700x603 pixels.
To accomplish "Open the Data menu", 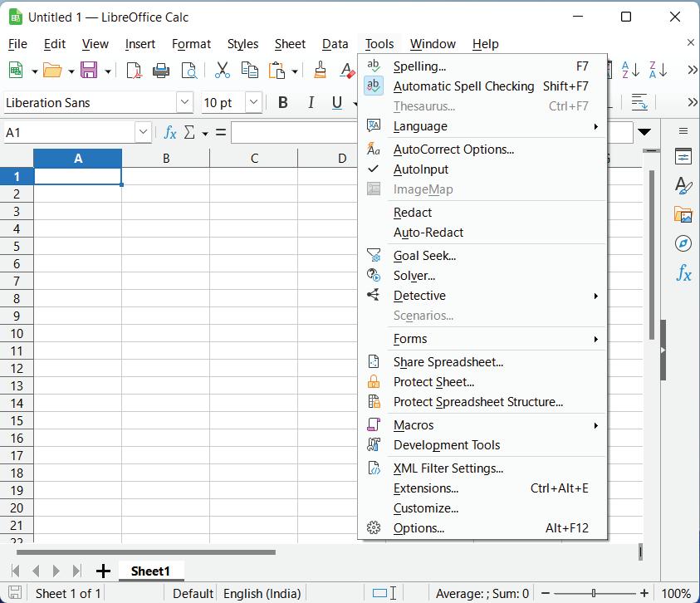I will (x=335, y=44).
